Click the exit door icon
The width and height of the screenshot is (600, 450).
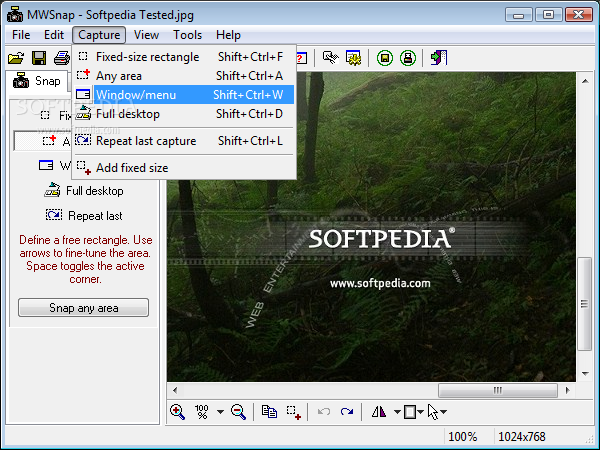pyautogui.click(x=439, y=58)
